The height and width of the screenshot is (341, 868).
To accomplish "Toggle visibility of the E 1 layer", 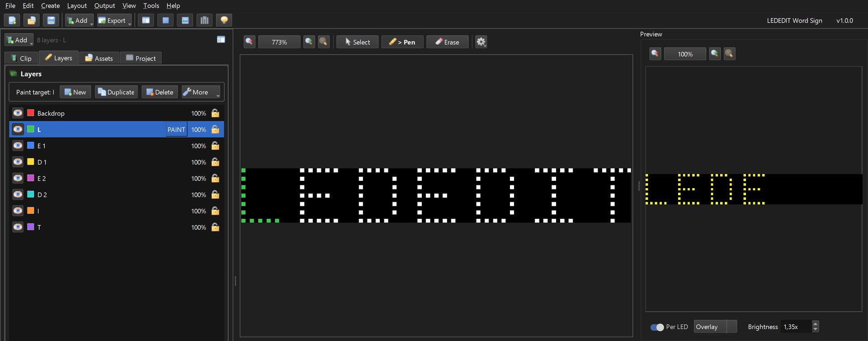I will point(18,146).
